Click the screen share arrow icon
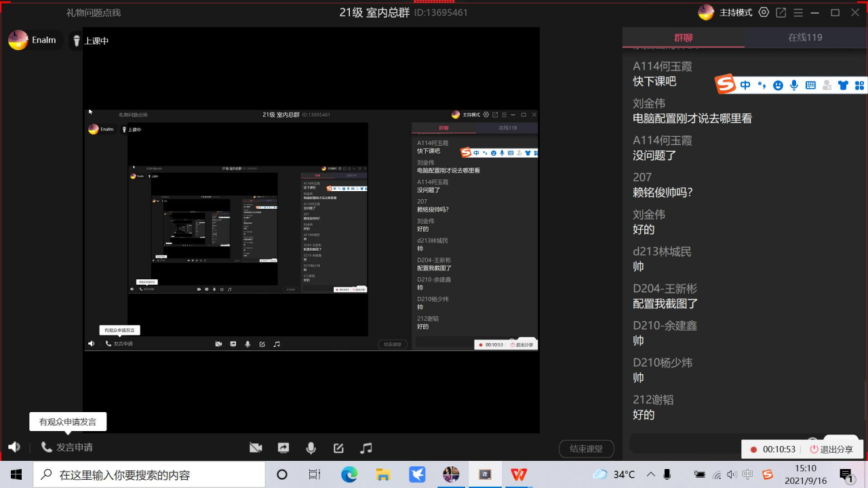868x488 pixels. tap(283, 448)
